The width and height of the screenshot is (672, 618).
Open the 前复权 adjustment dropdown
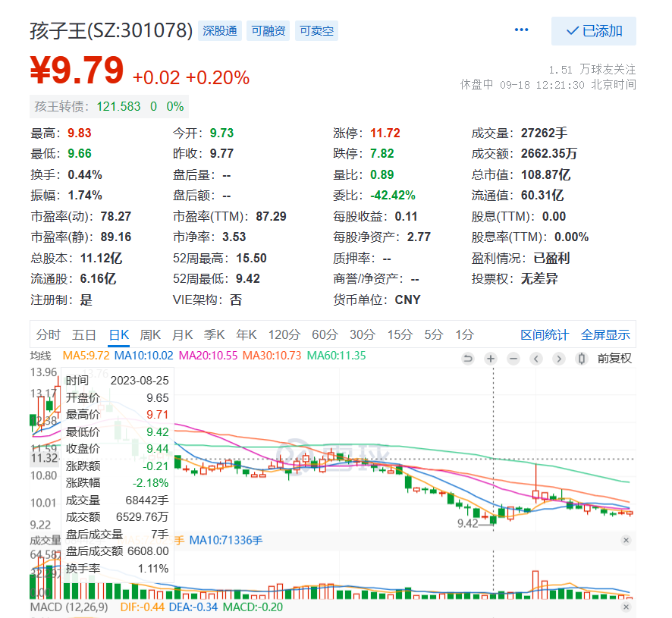[614, 359]
